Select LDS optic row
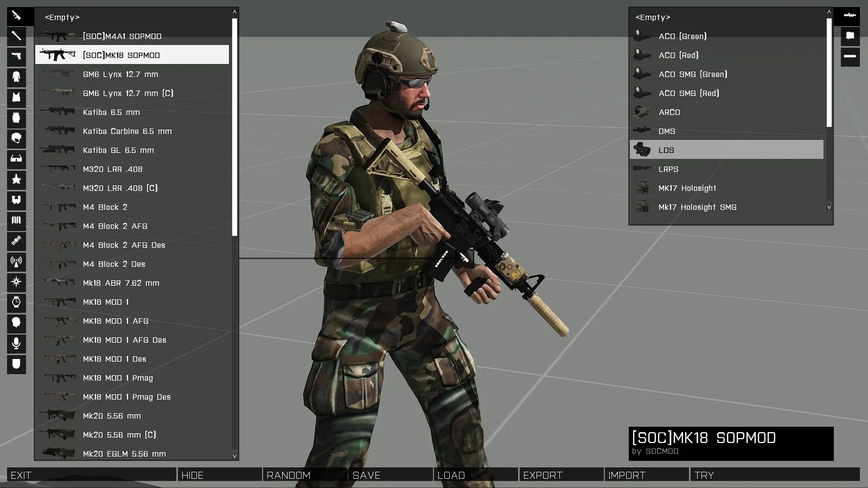Image resolution: width=868 pixels, height=488 pixels. [727, 150]
